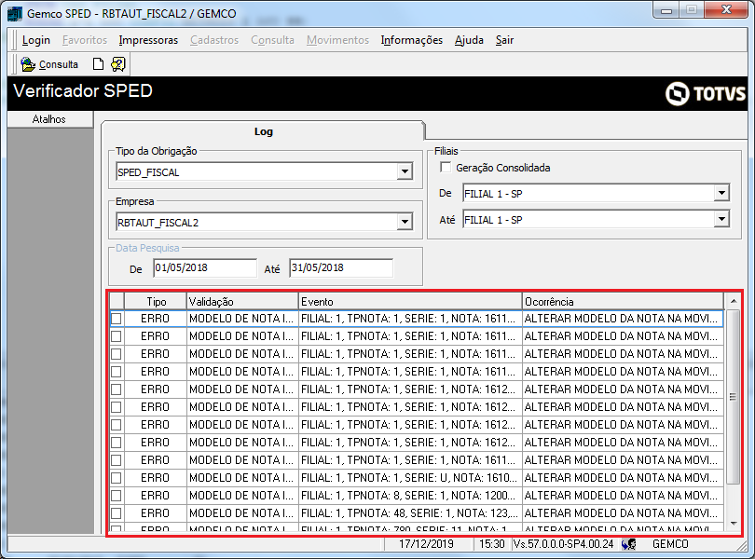755x560 pixels.
Task: Click the connection icon in the status bar
Action: point(628,544)
